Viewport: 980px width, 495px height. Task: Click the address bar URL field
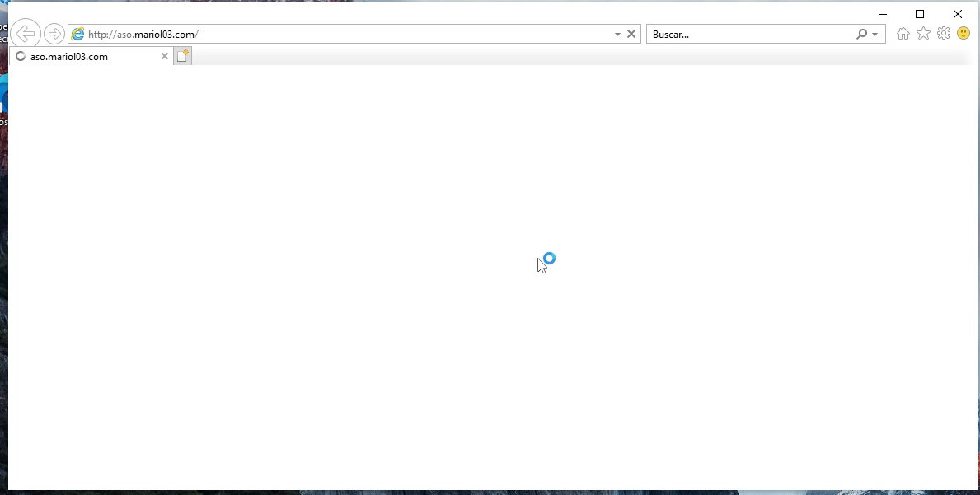pyautogui.click(x=346, y=34)
